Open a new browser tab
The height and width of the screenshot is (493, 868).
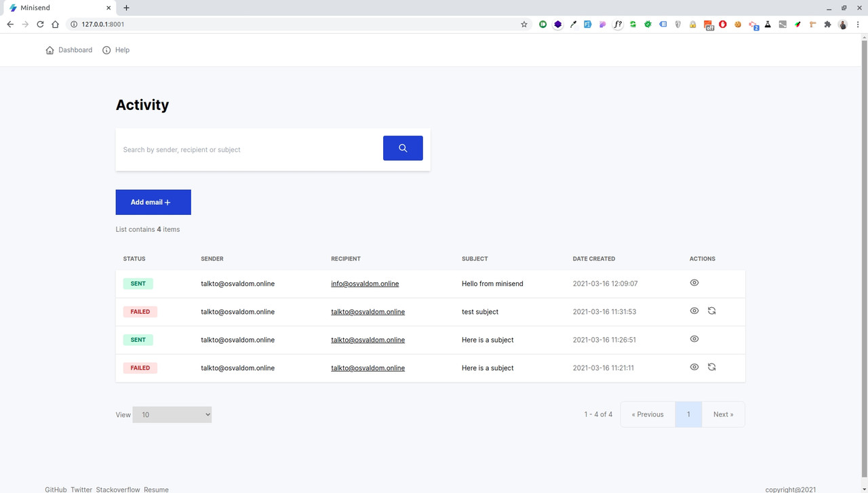[x=126, y=8]
